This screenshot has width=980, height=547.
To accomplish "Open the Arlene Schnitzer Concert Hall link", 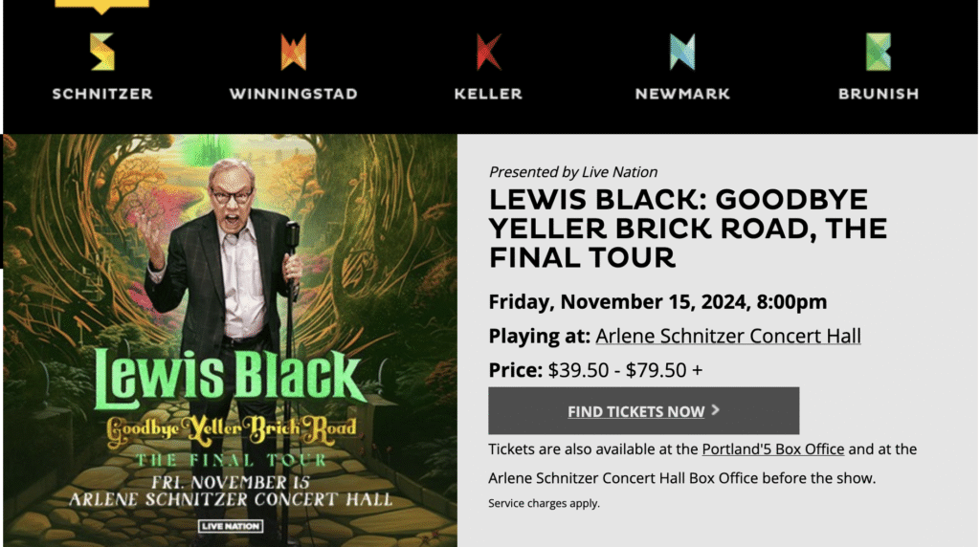I will (727, 337).
